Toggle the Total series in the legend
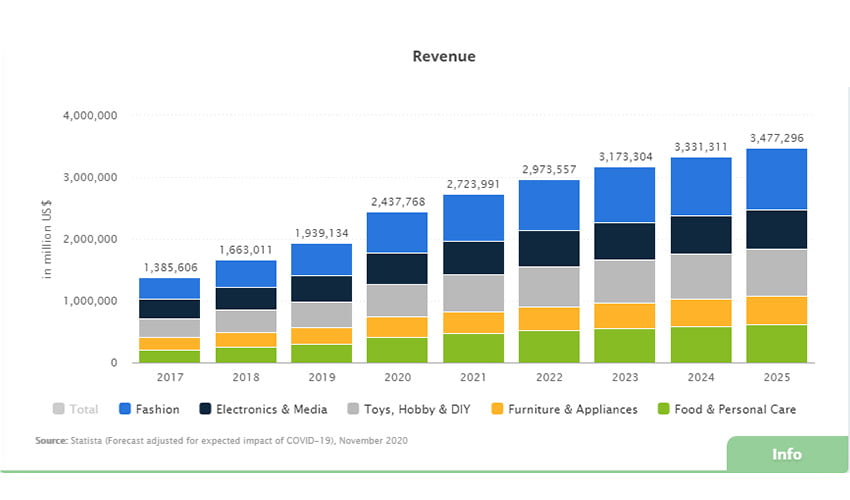This screenshot has height=500, width=850. [75, 409]
